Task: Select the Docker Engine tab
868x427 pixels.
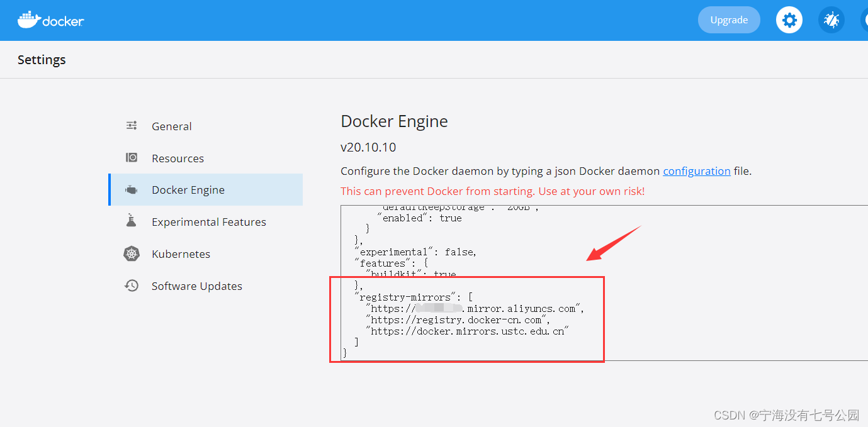Action: pos(205,190)
